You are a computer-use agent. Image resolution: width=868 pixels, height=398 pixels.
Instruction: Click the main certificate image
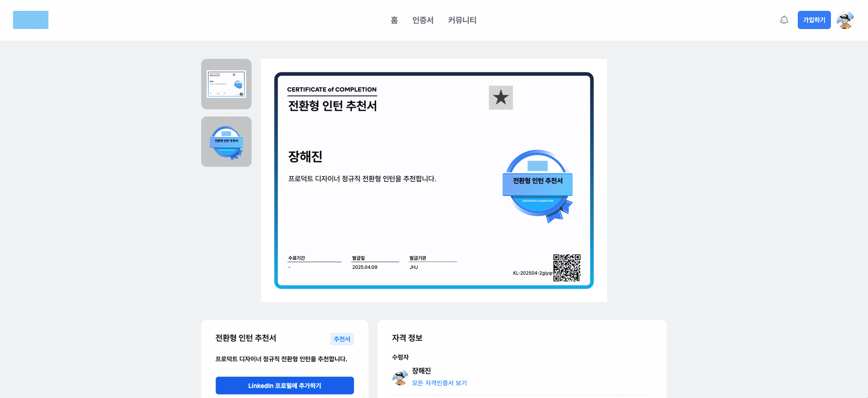(x=434, y=180)
